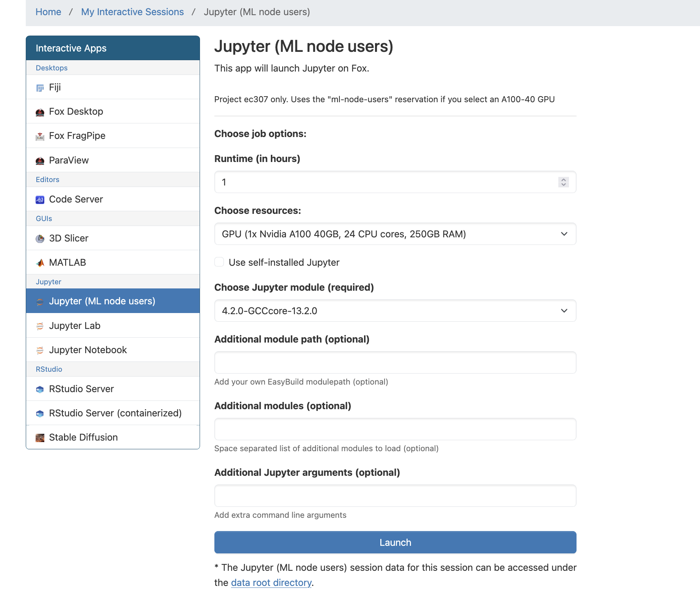Open the Choose resources GPU dropdown
This screenshot has width=700, height=592.
coord(395,234)
